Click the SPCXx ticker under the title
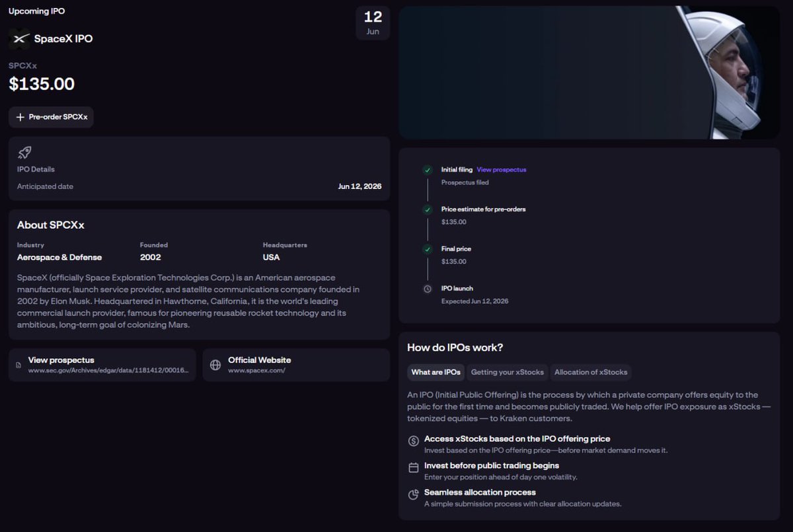This screenshot has height=532, width=793. point(22,65)
